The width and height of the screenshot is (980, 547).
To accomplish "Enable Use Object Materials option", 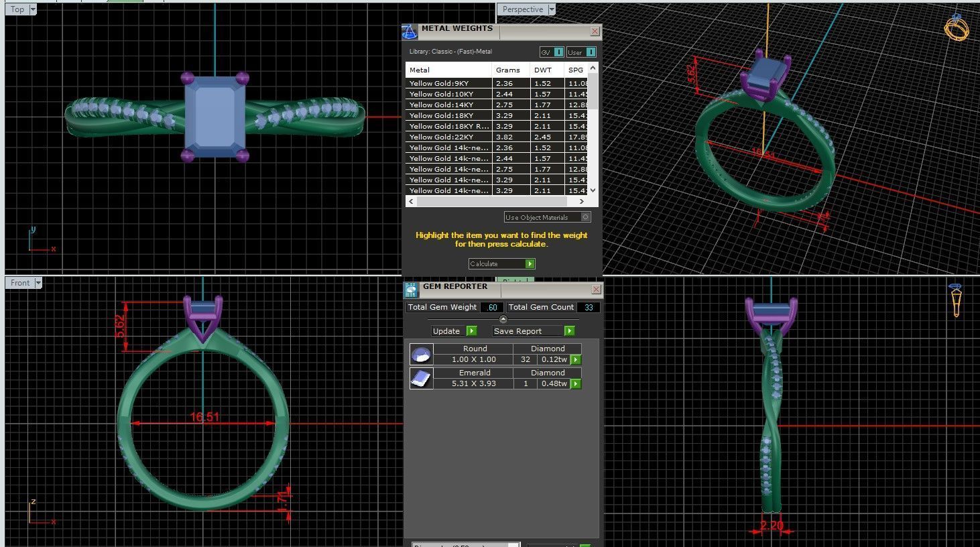I will tap(585, 217).
